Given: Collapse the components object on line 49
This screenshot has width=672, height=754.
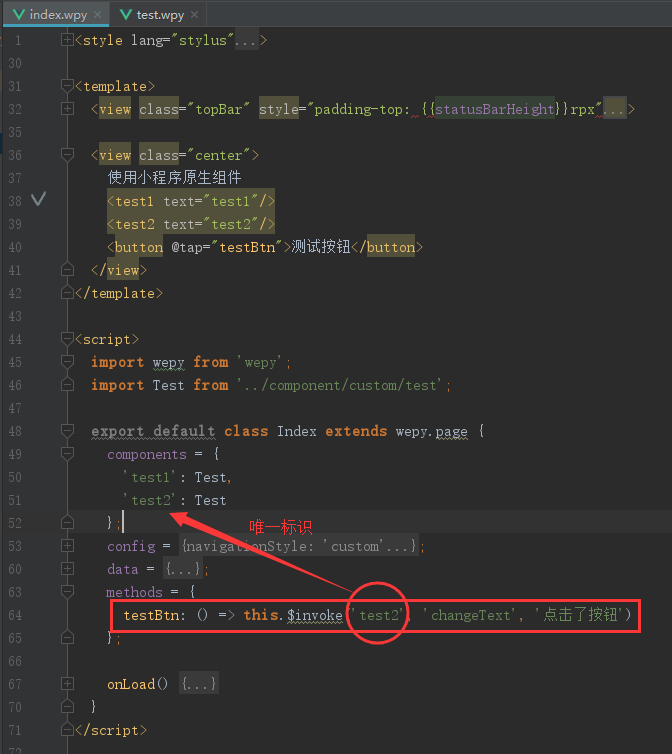Looking at the screenshot, I should [67, 454].
